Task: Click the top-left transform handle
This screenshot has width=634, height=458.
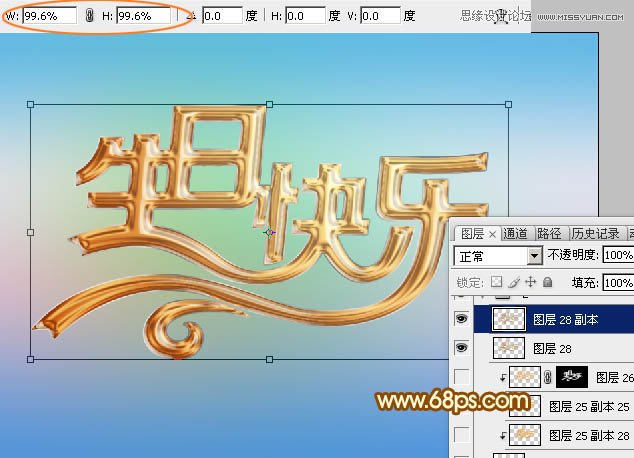Action: coord(30,105)
